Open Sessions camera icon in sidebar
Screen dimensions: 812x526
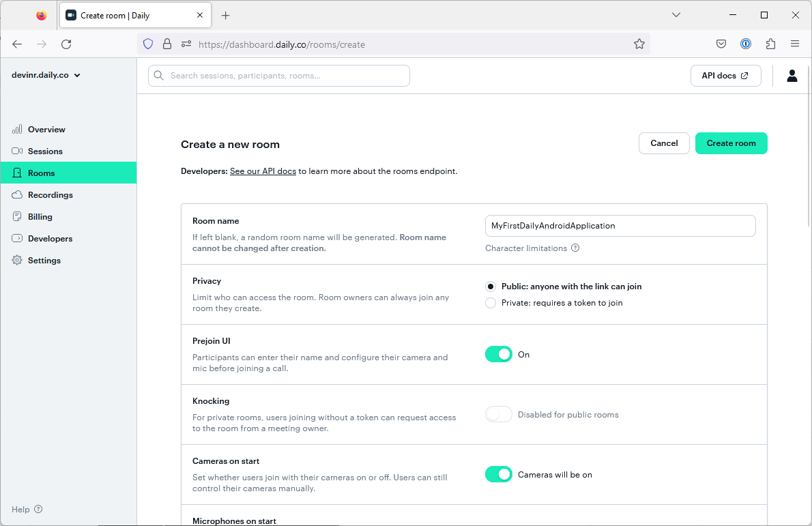[x=17, y=151]
